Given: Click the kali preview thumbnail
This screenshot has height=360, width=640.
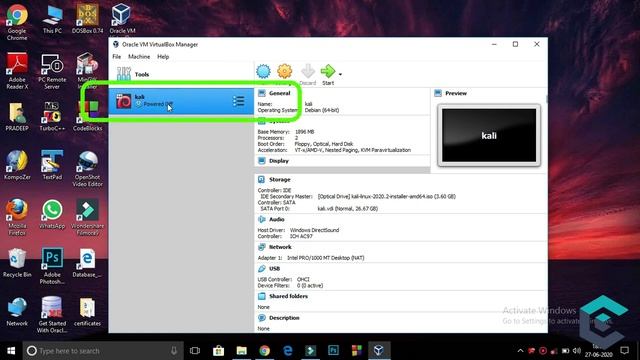Looking at the screenshot, I should pyautogui.click(x=489, y=135).
